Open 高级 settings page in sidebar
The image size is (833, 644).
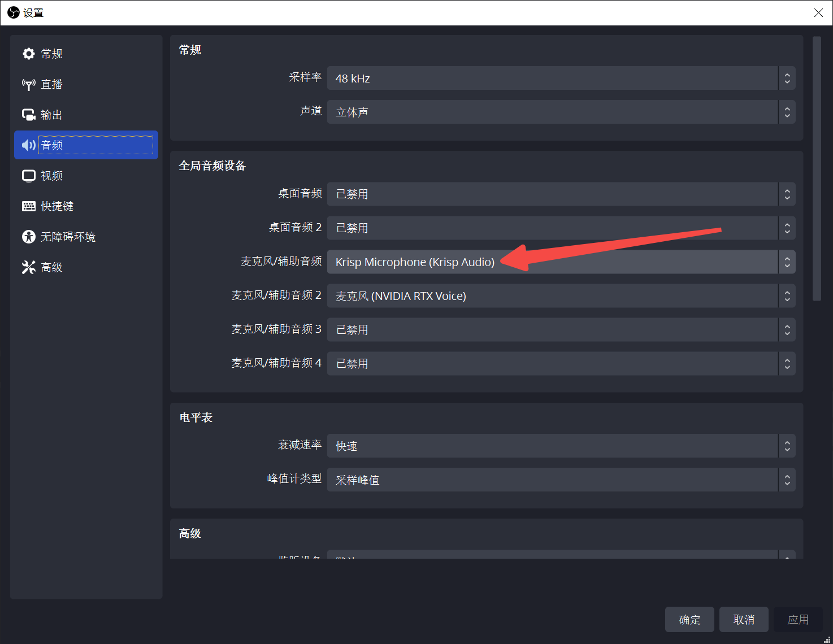[x=86, y=267]
